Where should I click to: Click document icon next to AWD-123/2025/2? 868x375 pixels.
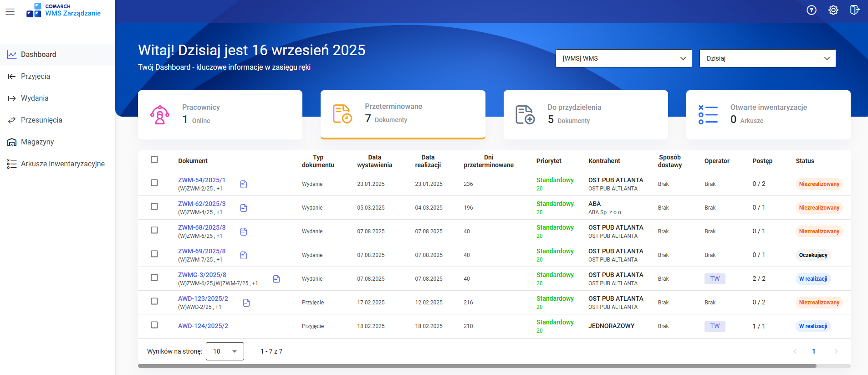point(246,303)
